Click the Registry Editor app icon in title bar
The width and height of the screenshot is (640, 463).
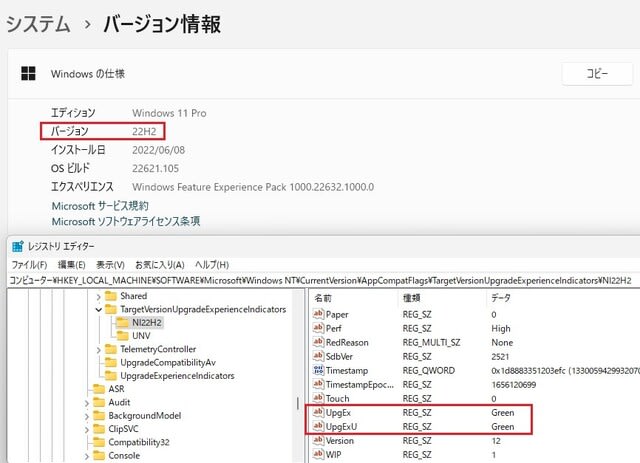[18, 246]
